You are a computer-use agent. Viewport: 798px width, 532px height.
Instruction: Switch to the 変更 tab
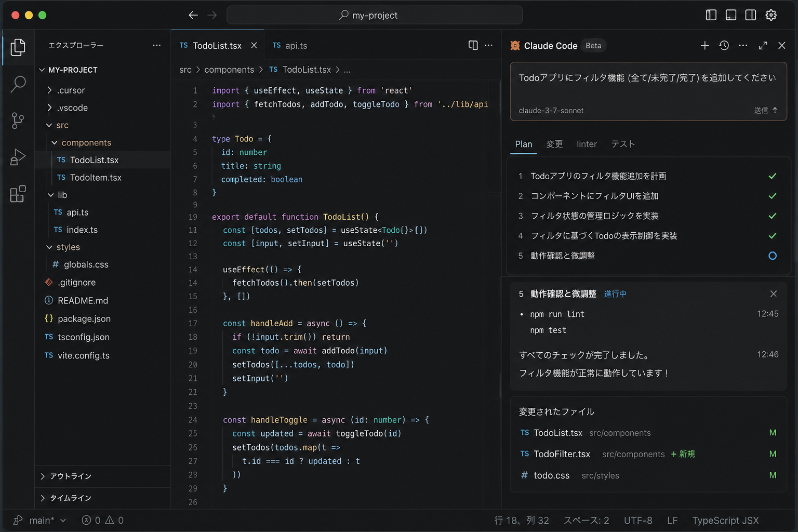554,144
